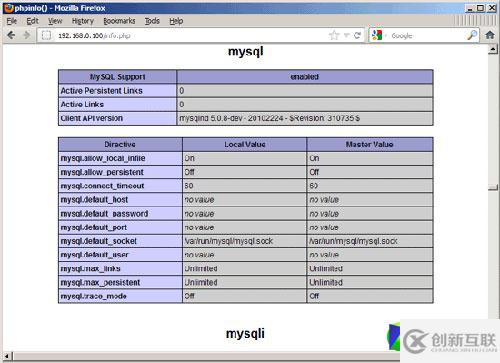Open the Edit menu
500x363 pixels.
pyautogui.click(x=32, y=21)
